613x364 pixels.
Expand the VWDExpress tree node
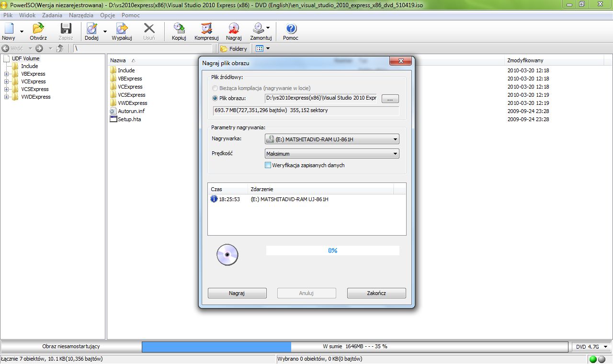pos(6,97)
